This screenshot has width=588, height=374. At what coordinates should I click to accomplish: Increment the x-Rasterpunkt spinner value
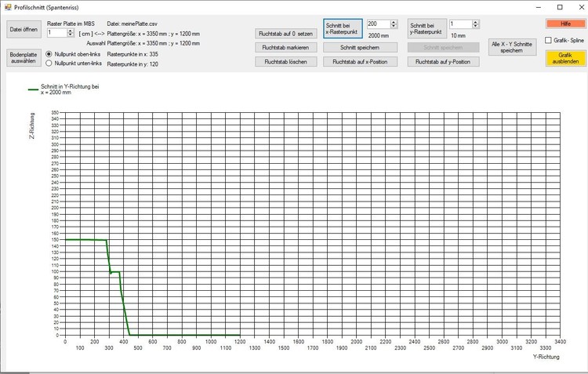click(394, 22)
